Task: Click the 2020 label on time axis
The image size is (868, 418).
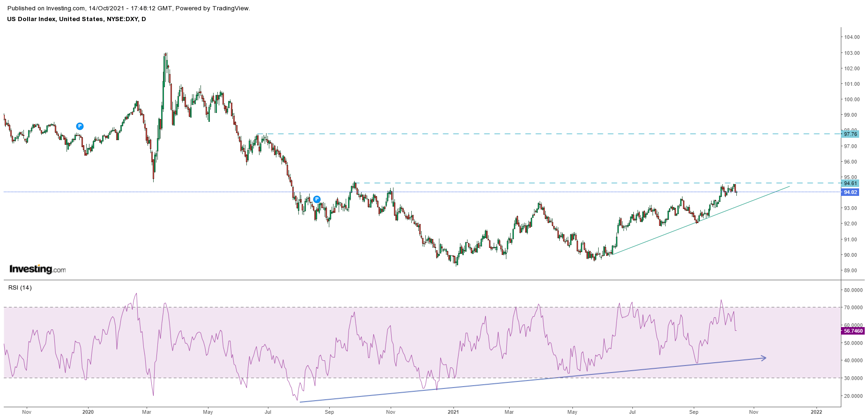Action: pyautogui.click(x=88, y=412)
